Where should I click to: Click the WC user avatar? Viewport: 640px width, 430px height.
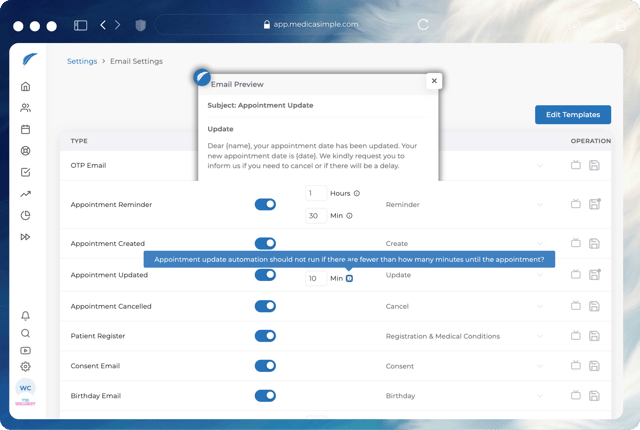click(x=25, y=388)
